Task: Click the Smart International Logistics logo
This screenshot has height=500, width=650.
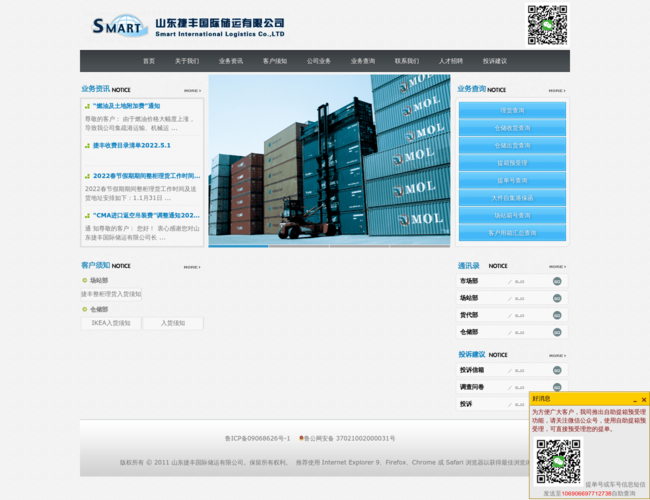Action: coord(188,25)
